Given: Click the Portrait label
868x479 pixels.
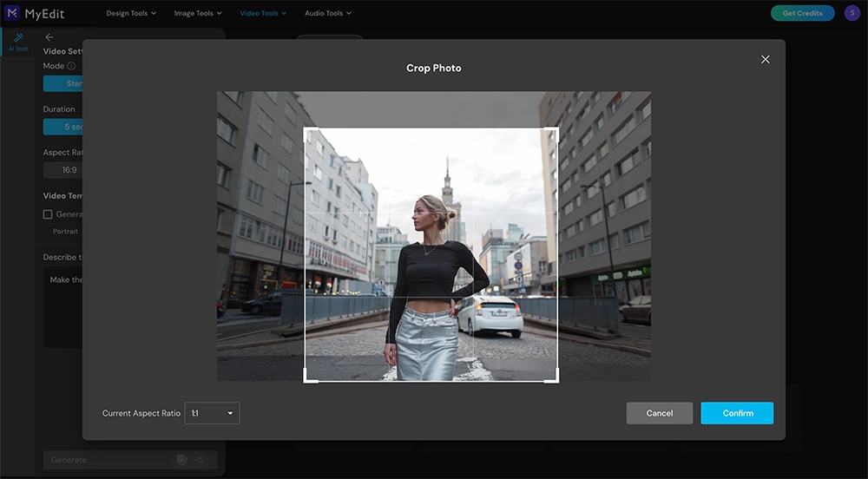Looking at the screenshot, I should [x=65, y=231].
